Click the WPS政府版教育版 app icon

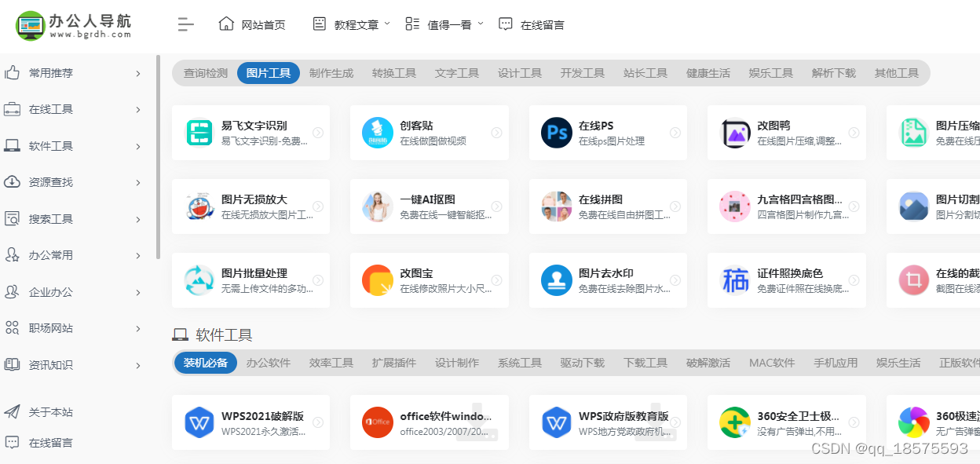pos(557,422)
